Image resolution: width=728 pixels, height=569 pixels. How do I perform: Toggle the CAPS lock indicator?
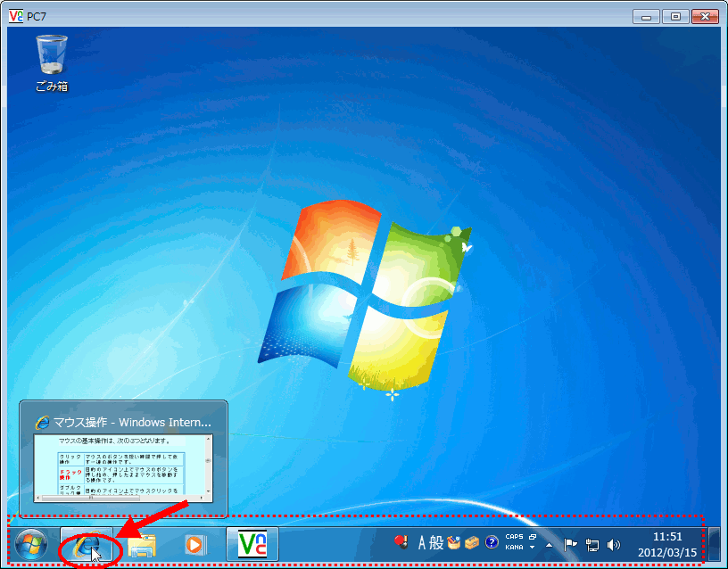pyautogui.click(x=514, y=537)
